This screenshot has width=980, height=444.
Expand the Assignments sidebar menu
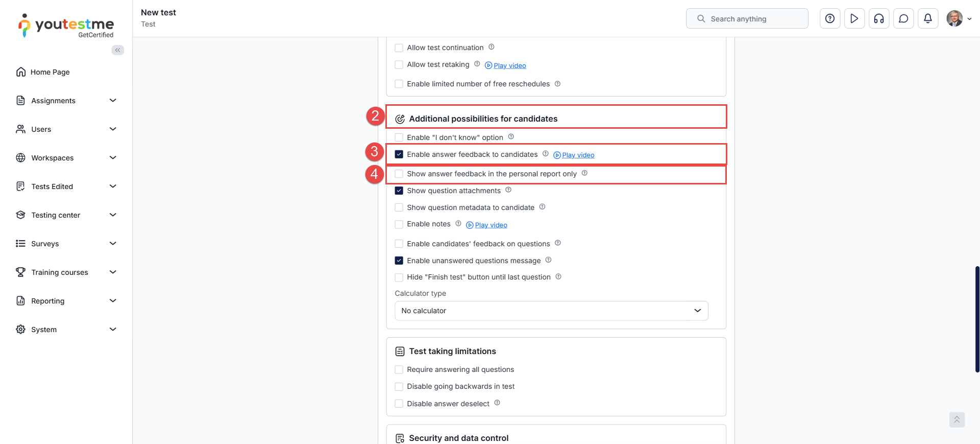pos(66,101)
